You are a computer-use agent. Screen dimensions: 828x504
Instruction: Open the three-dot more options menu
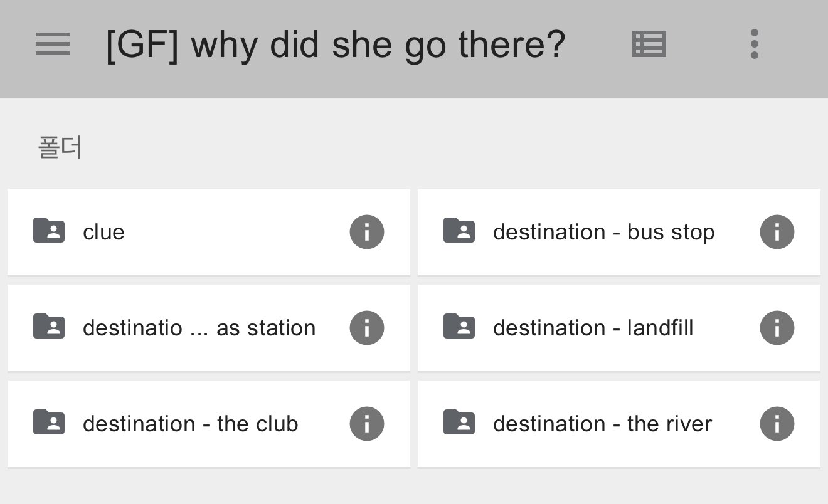click(x=754, y=45)
